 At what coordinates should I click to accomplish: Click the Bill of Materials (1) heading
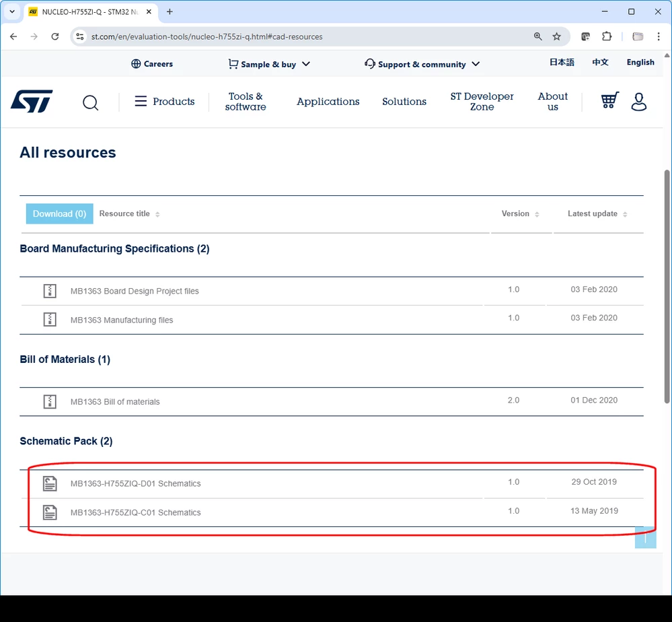click(x=65, y=359)
